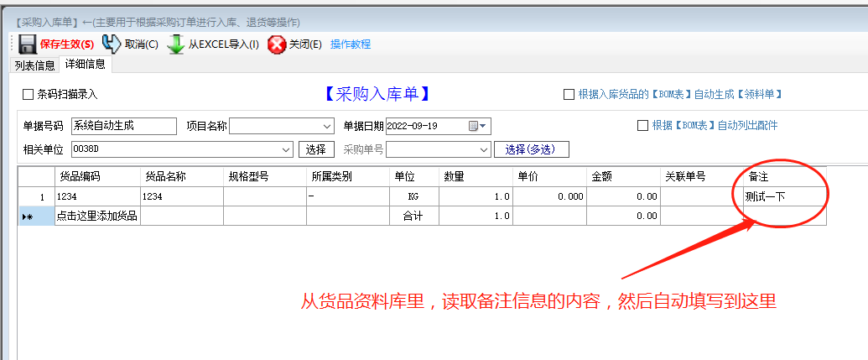The width and height of the screenshot is (868, 360).
Task: Expand the 采购单号 dropdown
Action: click(484, 149)
